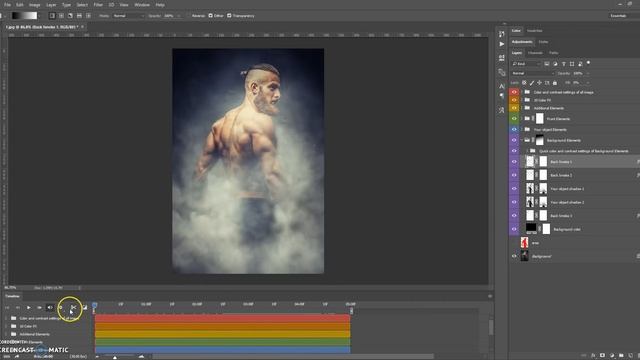Open the Character panel icon in collapsed dock
Screen dimensions: 640x360
pos(502,86)
